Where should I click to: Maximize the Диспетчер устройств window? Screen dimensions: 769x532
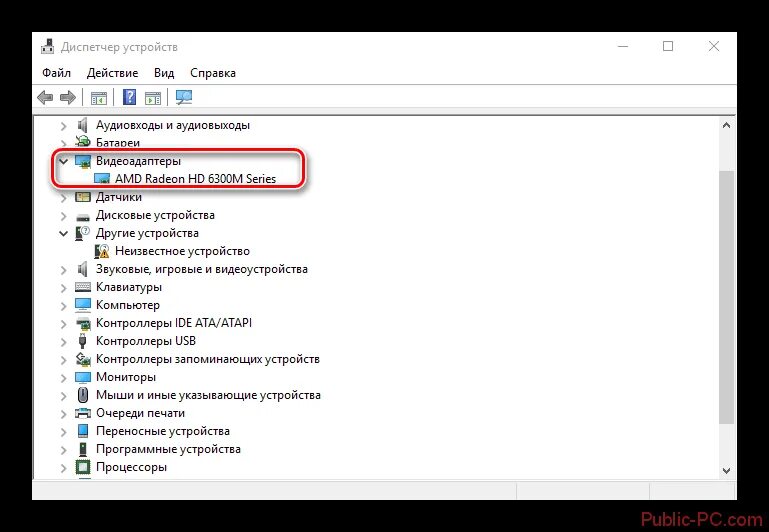667,46
